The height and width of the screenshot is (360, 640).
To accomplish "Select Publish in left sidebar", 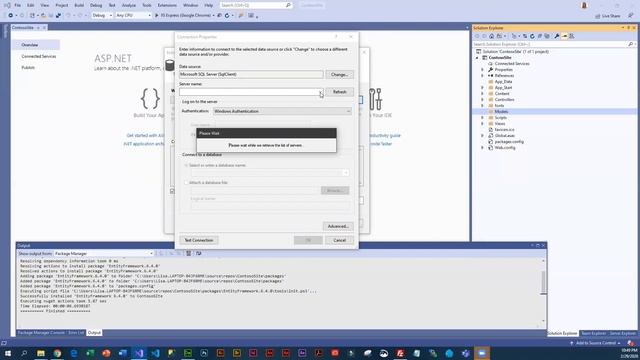I will point(28,68).
